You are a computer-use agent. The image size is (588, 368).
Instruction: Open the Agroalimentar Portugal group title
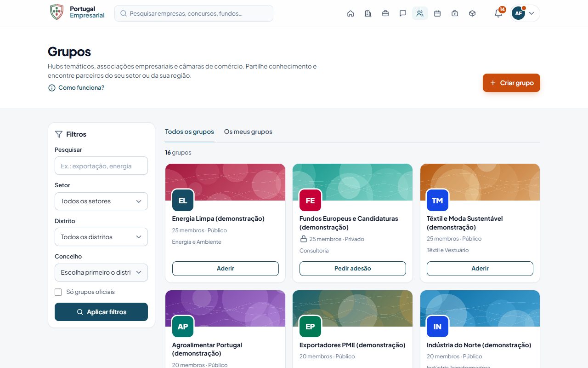tap(207, 349)
